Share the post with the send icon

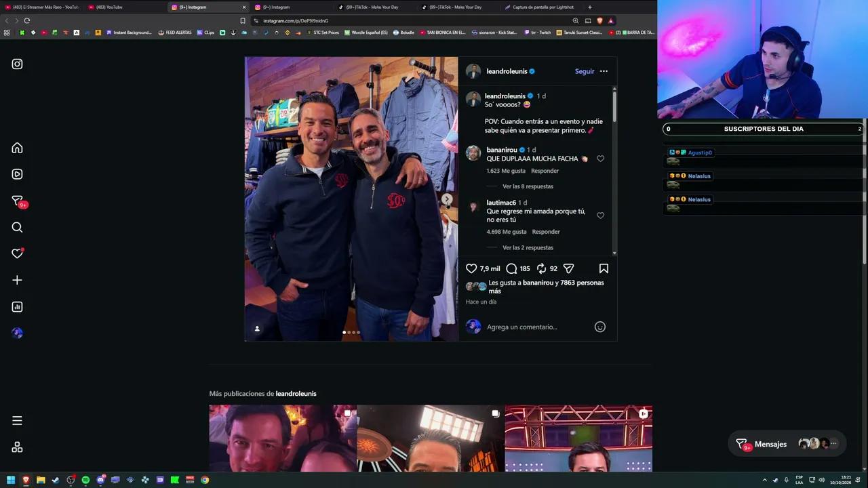click(x=569, y=268)
